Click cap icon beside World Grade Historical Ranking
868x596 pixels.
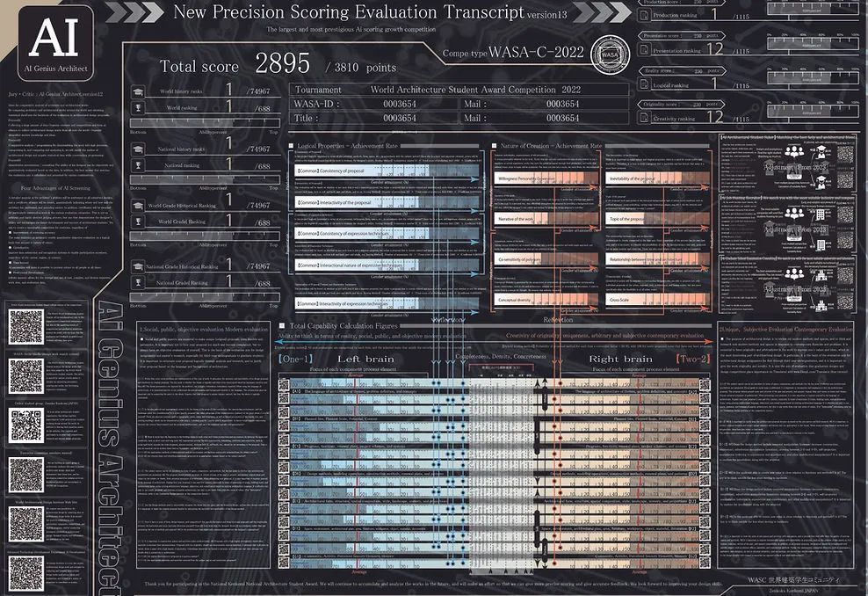[138, 206]
